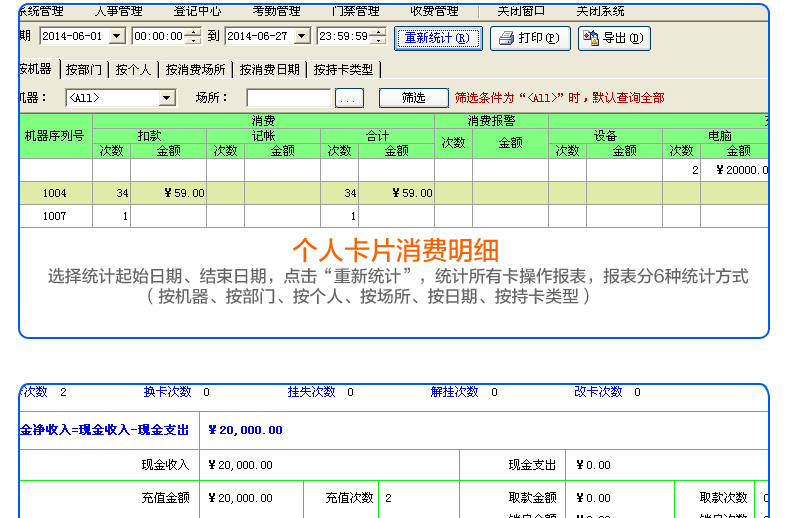790x518 pixels.
Task: Click the 场所 text input field
Action: (x=288, y=98)
